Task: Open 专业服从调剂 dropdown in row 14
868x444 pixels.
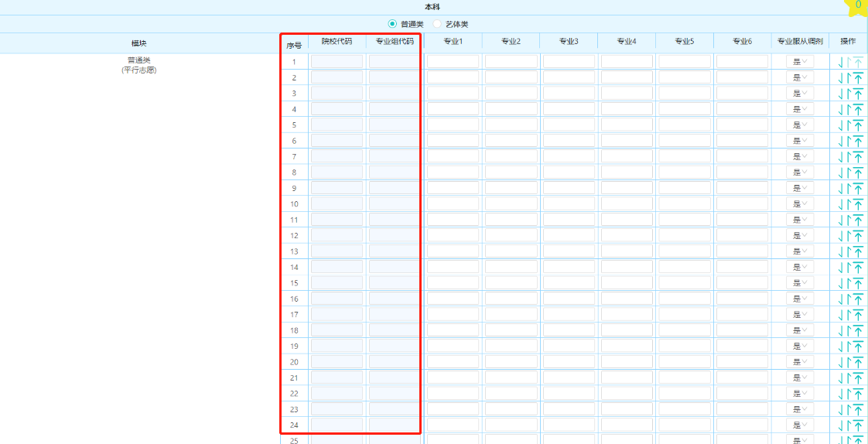Action: tap(800, 268)
